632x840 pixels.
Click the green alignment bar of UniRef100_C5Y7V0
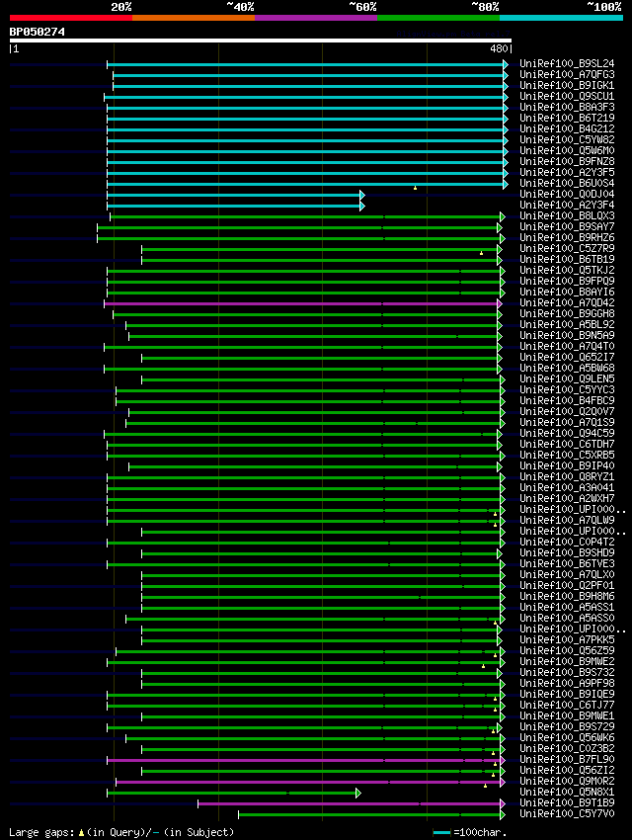click(369, 815)
